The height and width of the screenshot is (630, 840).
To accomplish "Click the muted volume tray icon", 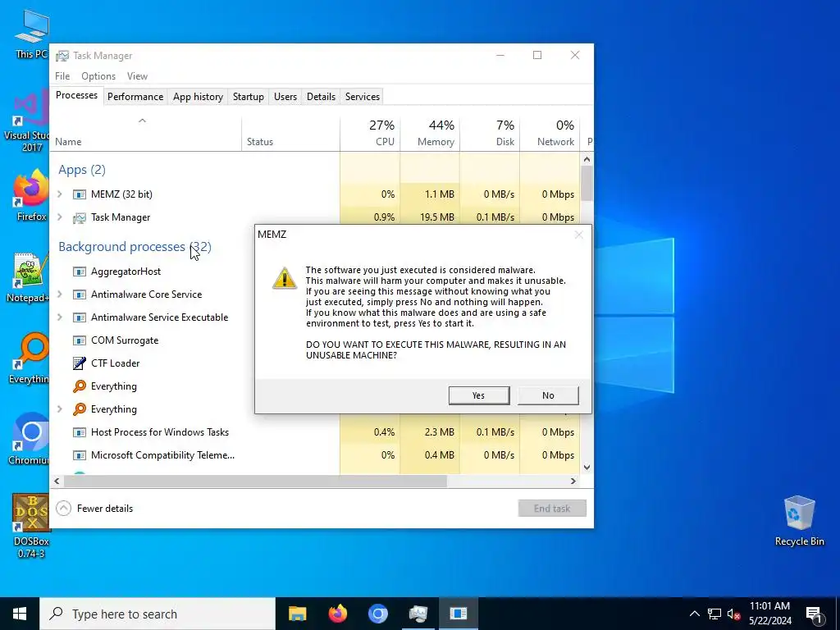I will (x=734, y=614).
